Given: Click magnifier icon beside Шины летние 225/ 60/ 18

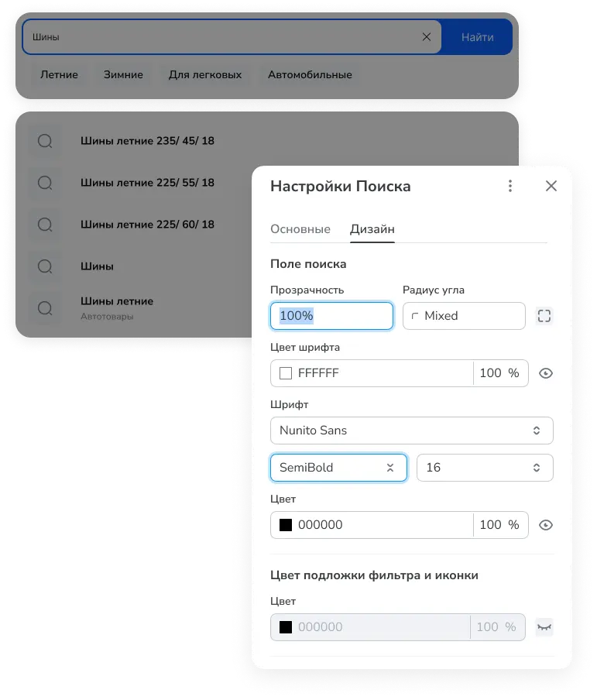Looking at the screenshot, I should point(45,225).
